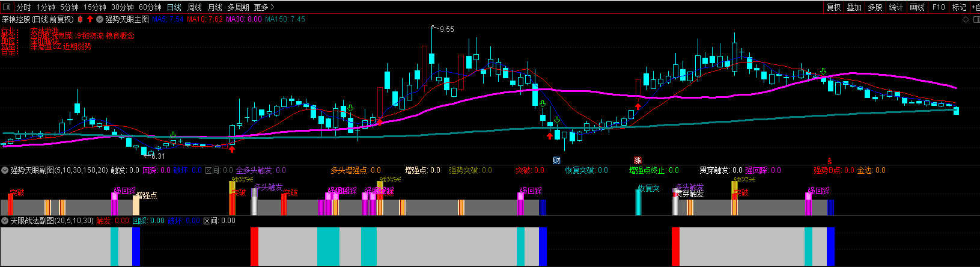
Task: Click the red 涨 marker icon
Action: (638, 160)
